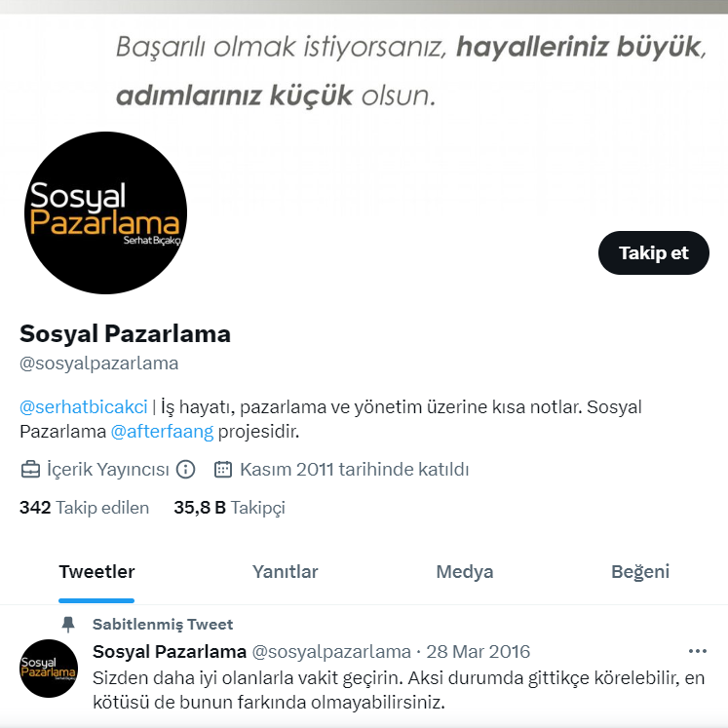728x728 pixels.
Task: Open the @afterfaang mention link
Action: [x=162, y=432]
